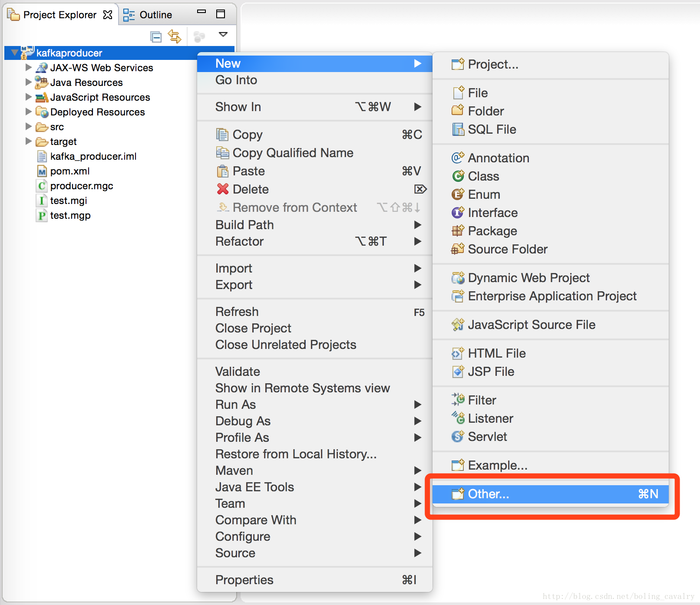Viewport: 700px width, 605px height.
Task: Click the JavaScript Source File icon
Action: [x=458, y=325]
